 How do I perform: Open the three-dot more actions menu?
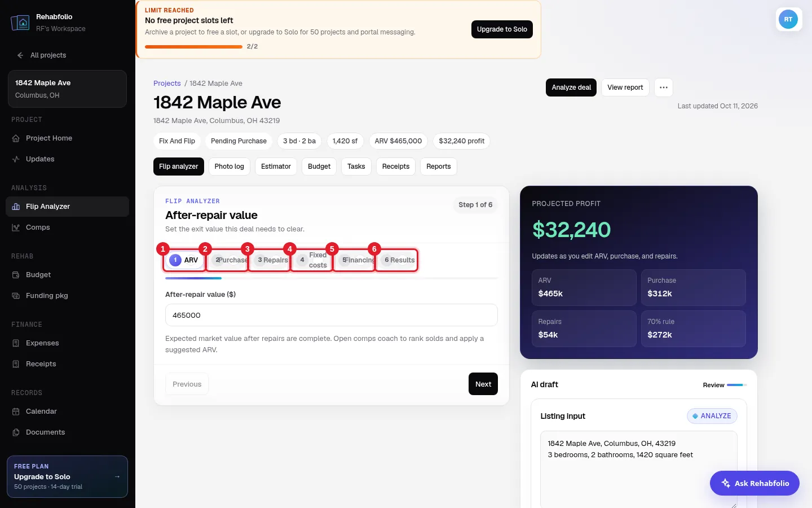pyautogui.click(x=664, y=87)
